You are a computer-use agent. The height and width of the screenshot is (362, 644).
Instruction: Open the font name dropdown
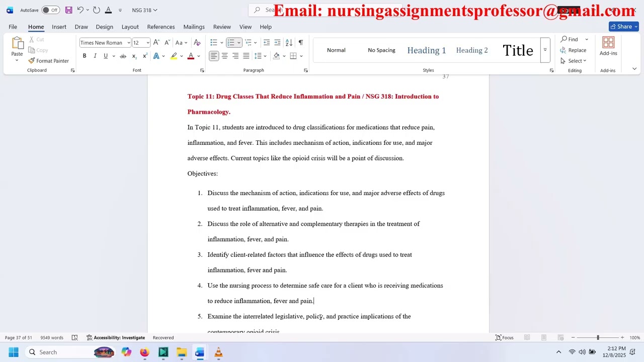click(129, 43)
